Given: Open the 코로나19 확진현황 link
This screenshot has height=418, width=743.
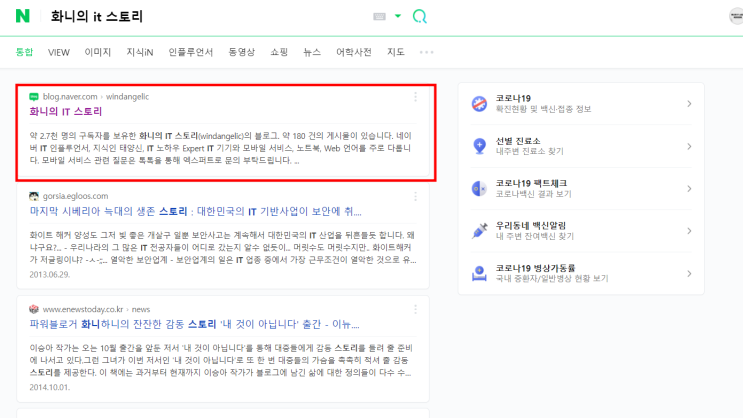Looking at the screenshot, I should (543, 103).
